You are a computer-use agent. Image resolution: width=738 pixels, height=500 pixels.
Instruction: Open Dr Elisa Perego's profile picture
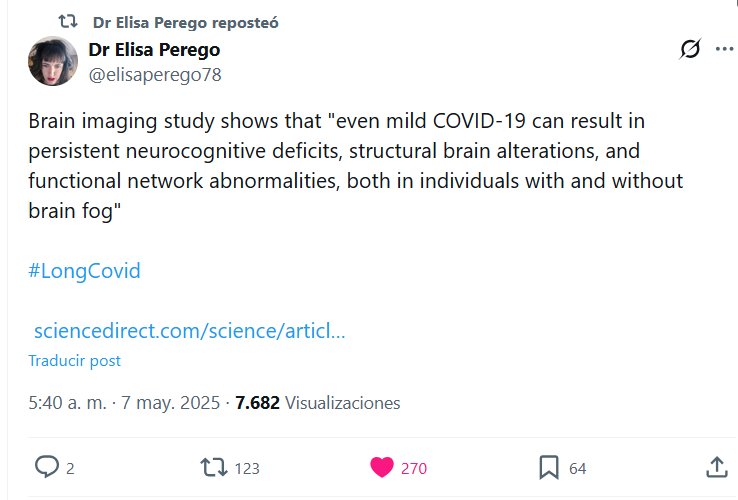click(53, 61)
